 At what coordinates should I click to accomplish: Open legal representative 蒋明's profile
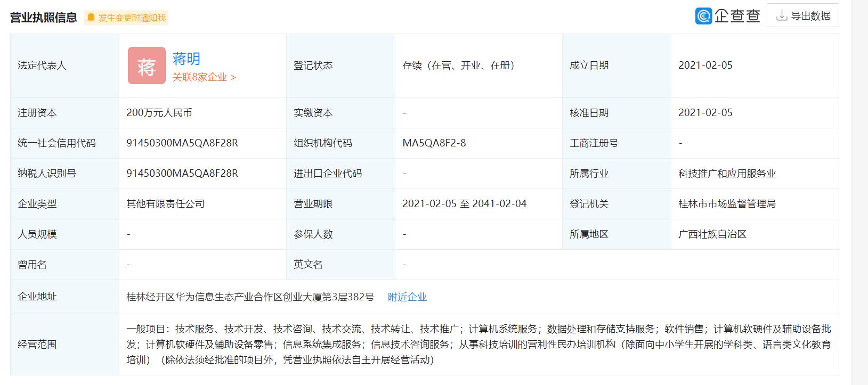(186, 59)
